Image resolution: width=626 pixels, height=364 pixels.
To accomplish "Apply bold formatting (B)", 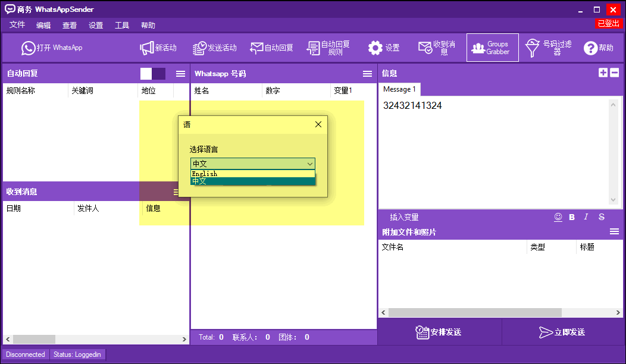I will tap(572, 216).
